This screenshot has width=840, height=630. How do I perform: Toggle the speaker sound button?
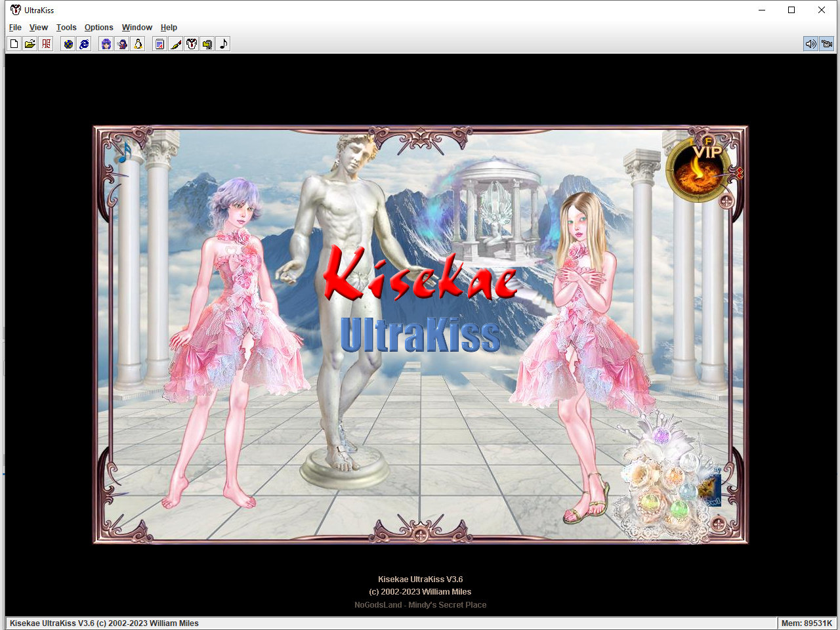click(811, 44)
